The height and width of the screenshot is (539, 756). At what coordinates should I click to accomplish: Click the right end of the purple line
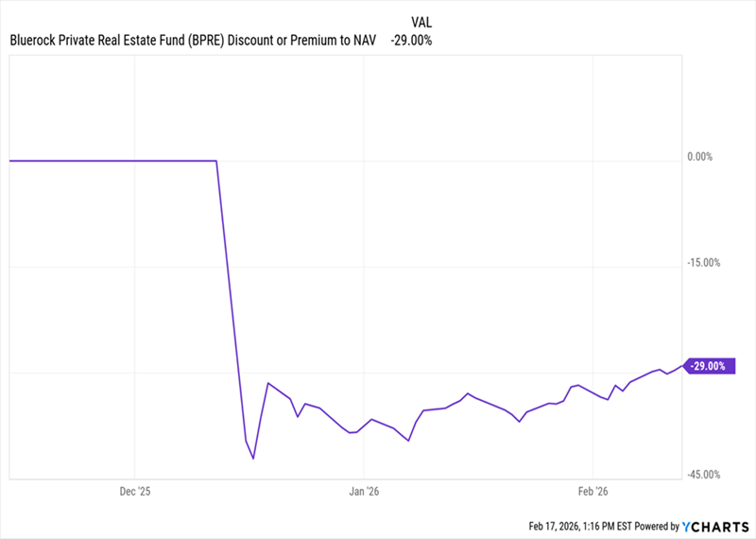point(680,367)
